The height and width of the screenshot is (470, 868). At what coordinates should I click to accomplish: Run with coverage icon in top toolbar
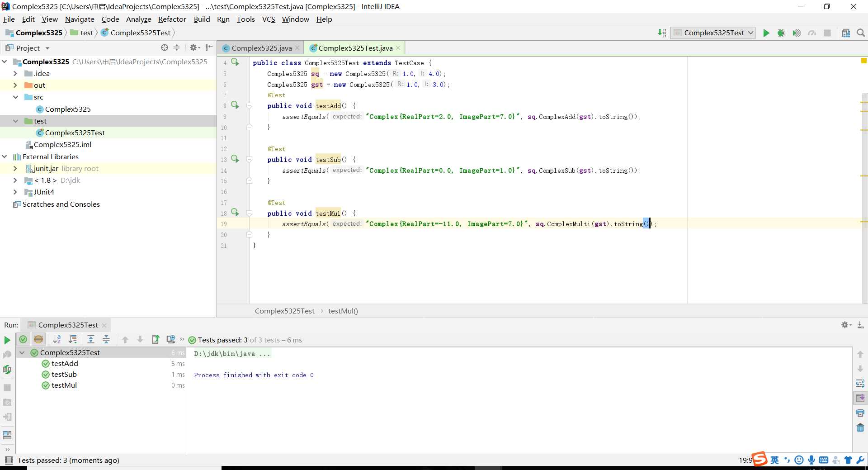click(x=797, y=33)
